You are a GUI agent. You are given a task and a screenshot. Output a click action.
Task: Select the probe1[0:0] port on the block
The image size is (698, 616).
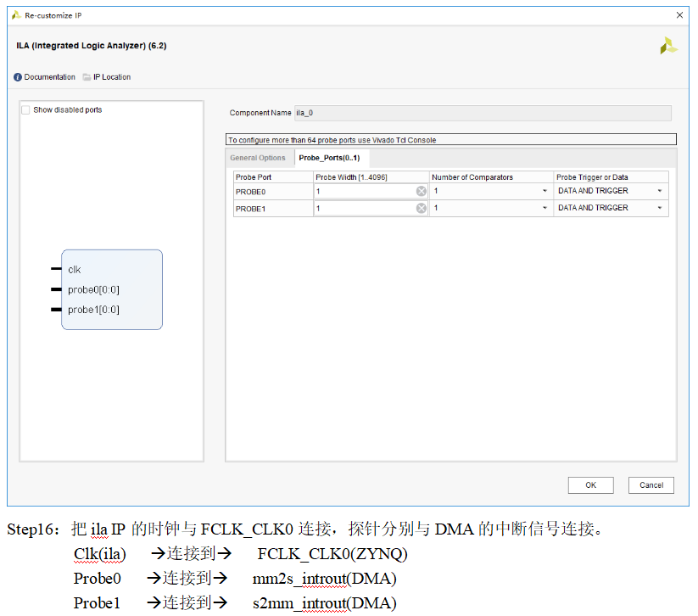coord(93,310)
